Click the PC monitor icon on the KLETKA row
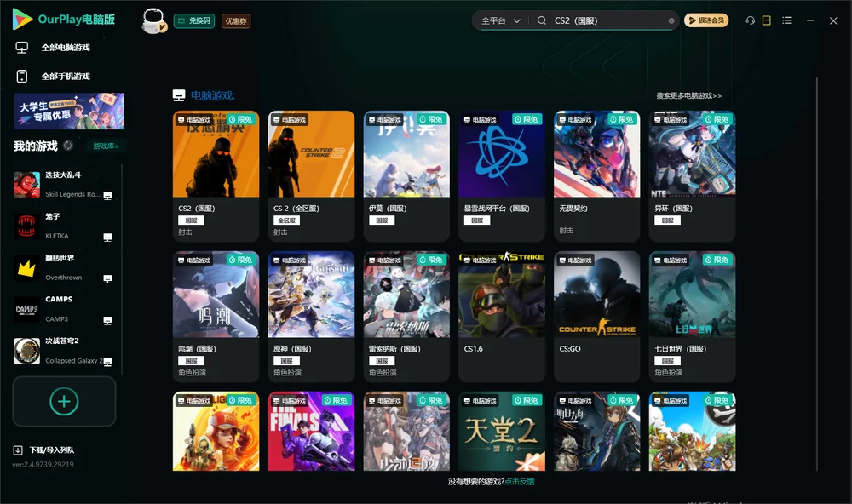This screenshot has width=852, height=504. point(107,238)
